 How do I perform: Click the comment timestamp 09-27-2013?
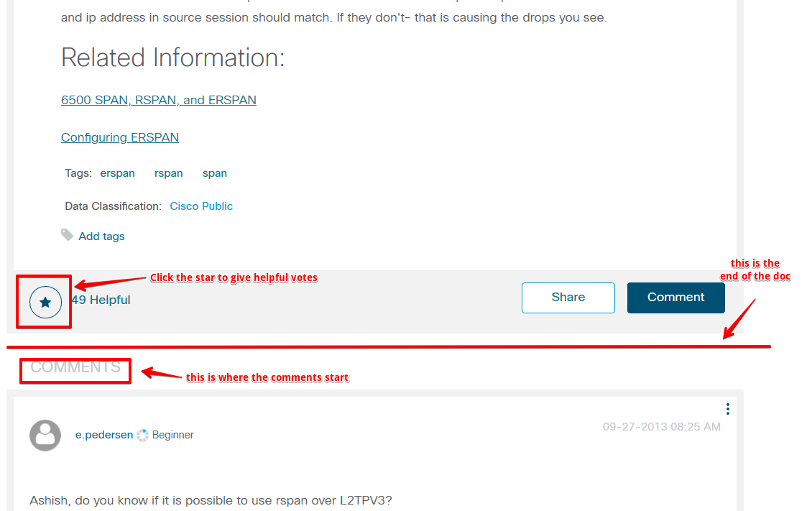660,426
